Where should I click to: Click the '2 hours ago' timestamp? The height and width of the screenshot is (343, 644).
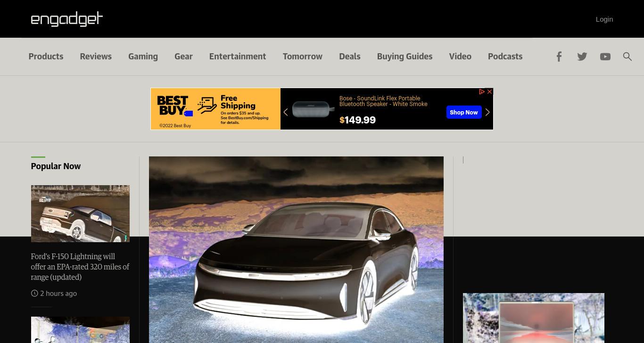pyautogui.click(x=58, y=294)
